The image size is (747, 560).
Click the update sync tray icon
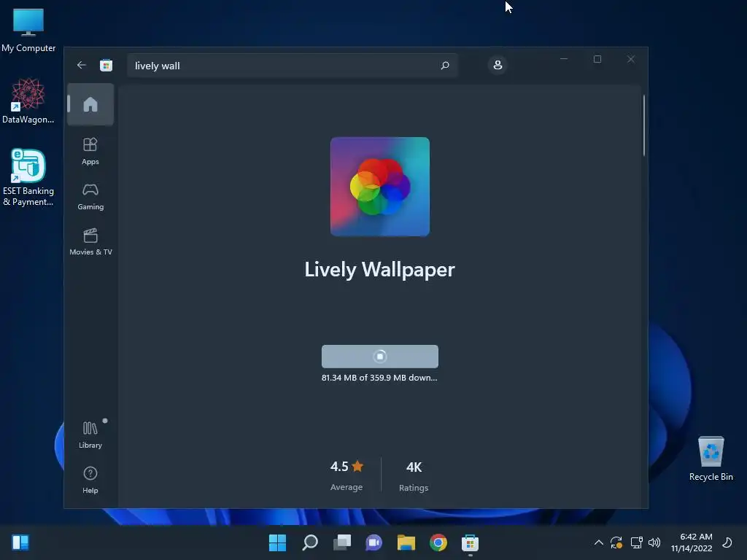[616, 542]
